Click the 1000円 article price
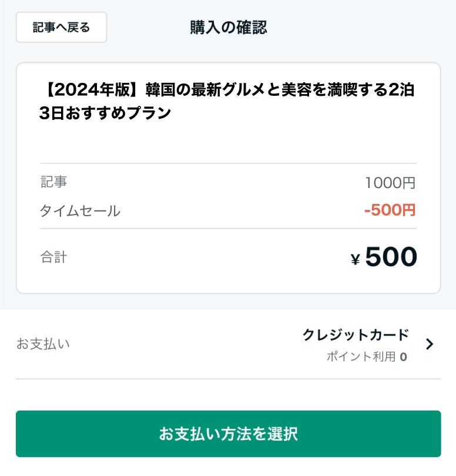 (390, 183)
